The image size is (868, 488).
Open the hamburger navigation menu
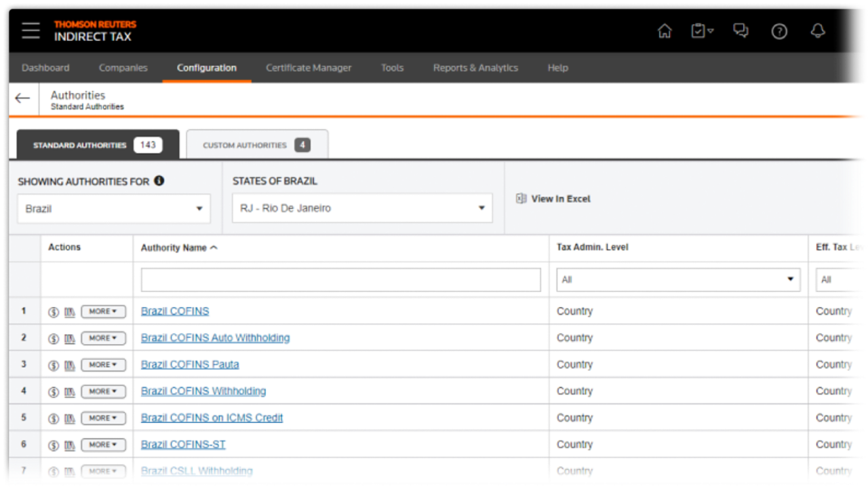tap(31, 31)
